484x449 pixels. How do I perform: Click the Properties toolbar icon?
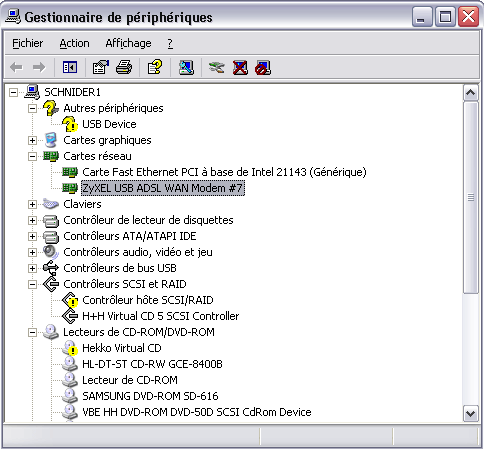[x=101, y=67]
